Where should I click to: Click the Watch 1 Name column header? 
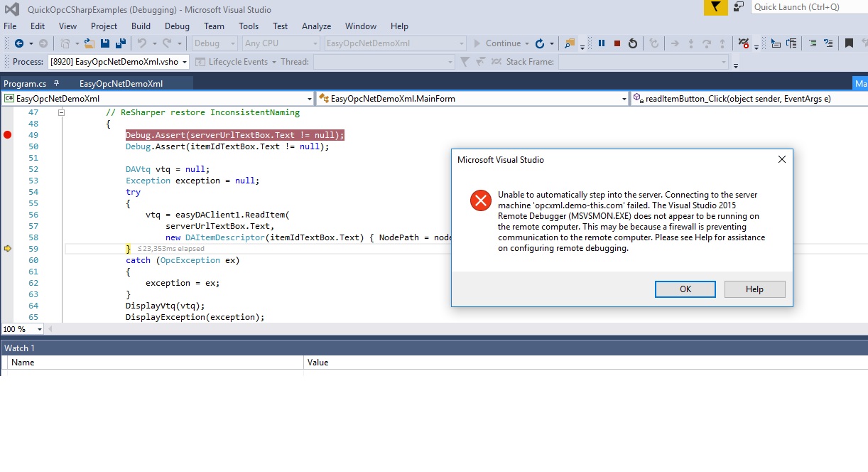156,363
